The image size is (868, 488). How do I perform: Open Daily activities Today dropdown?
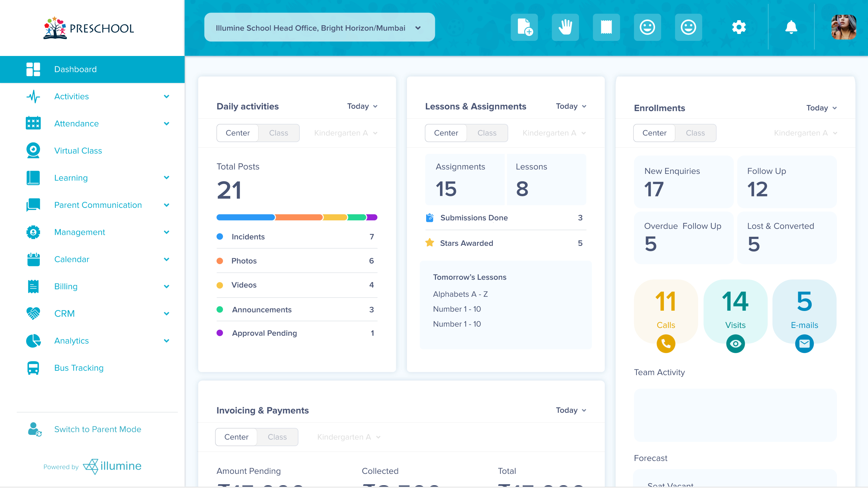pyautogui.click(x=362, y=106)
